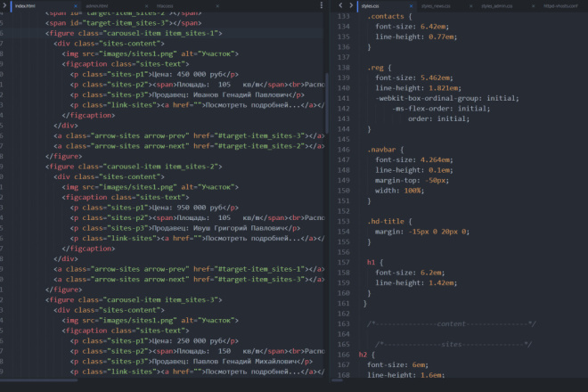Click the 'Продавец: Павлов Генадий Михайлович' line
The image size is (588, 392).
point(192,362)
